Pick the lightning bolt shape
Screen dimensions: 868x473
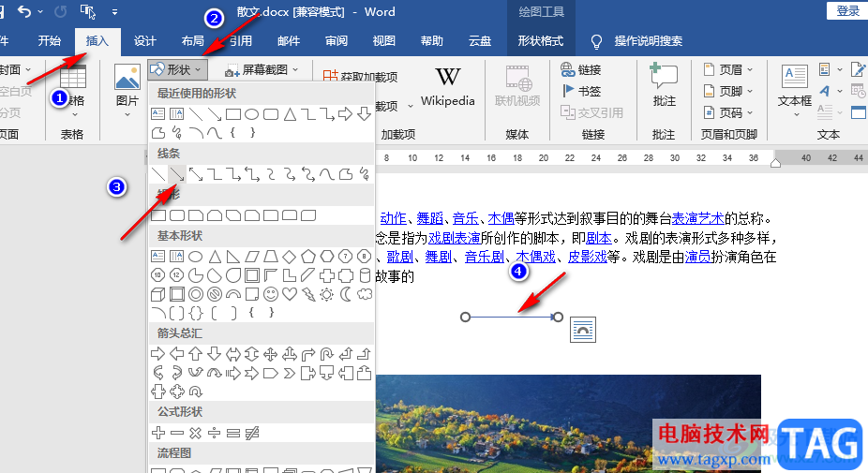(x=308, y=294)
